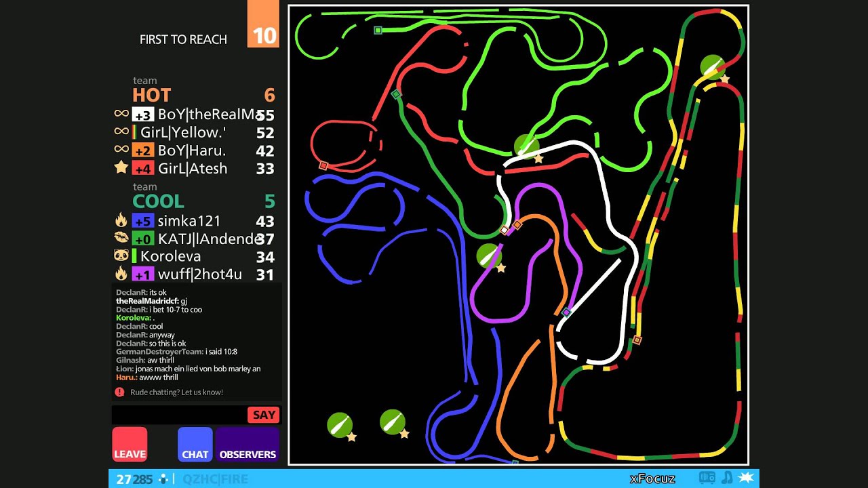Click the orange 10 goal score box

(263, 24)
